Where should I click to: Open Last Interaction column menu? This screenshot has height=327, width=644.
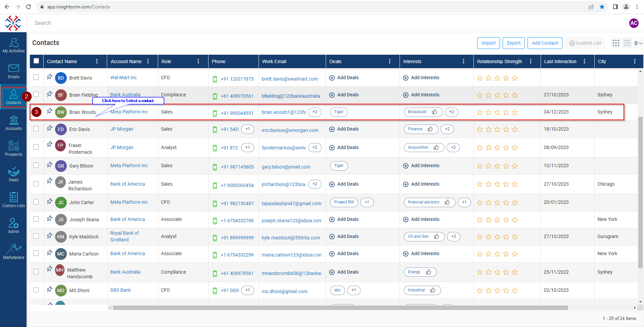[x=585, y=61]
